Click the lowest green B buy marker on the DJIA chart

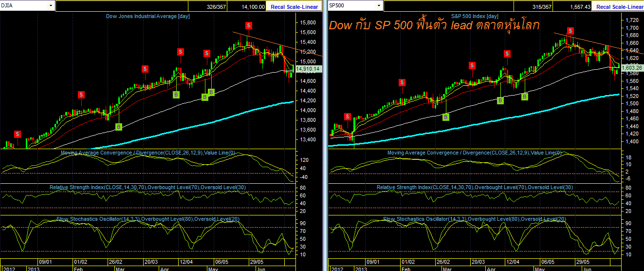click(x=118, y=127)
